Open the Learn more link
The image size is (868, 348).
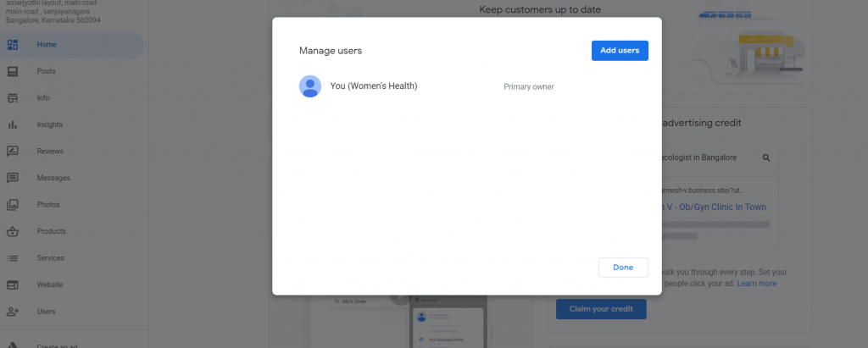tap(757, 284)
